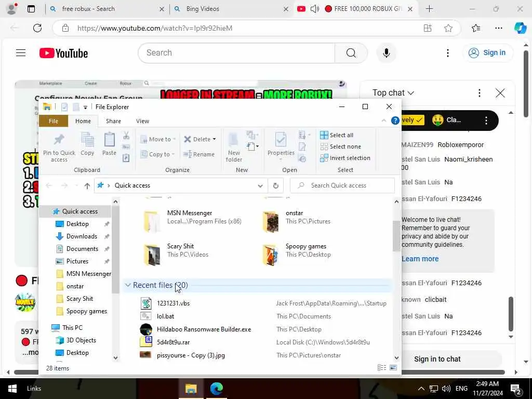Switch to large thumbnails view icon

click(393, 368)
